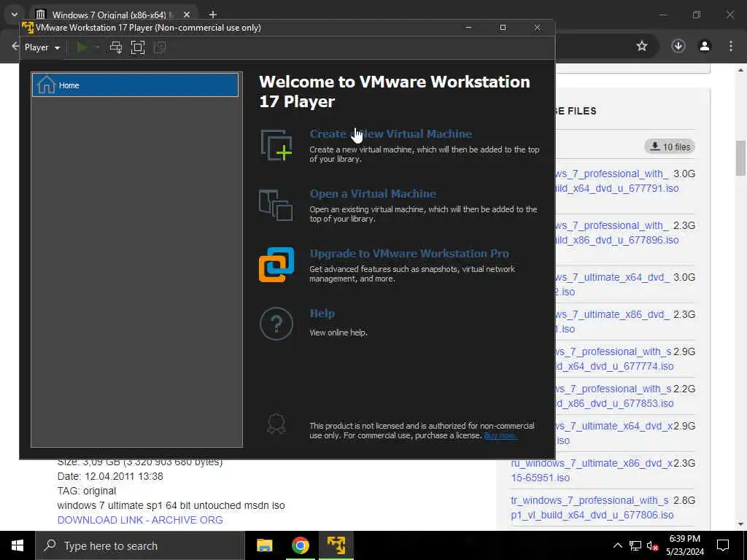The width and height of the screenshot is (747, 560).
Task: Click the muted volume tray icon
Action: [653, 545]
